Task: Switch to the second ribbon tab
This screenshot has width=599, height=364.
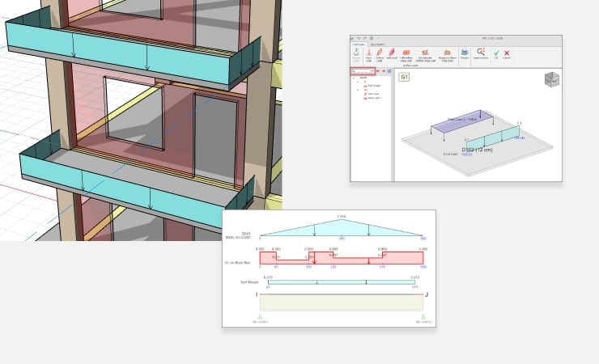Action: pyautogui.click(x=377, y=44)
